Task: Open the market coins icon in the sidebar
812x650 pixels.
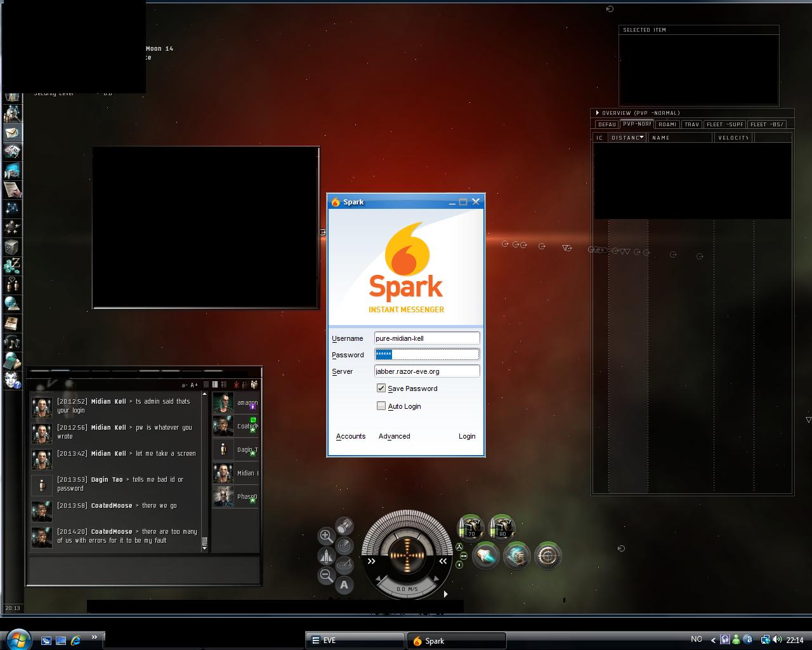Action: pos(12,266)
